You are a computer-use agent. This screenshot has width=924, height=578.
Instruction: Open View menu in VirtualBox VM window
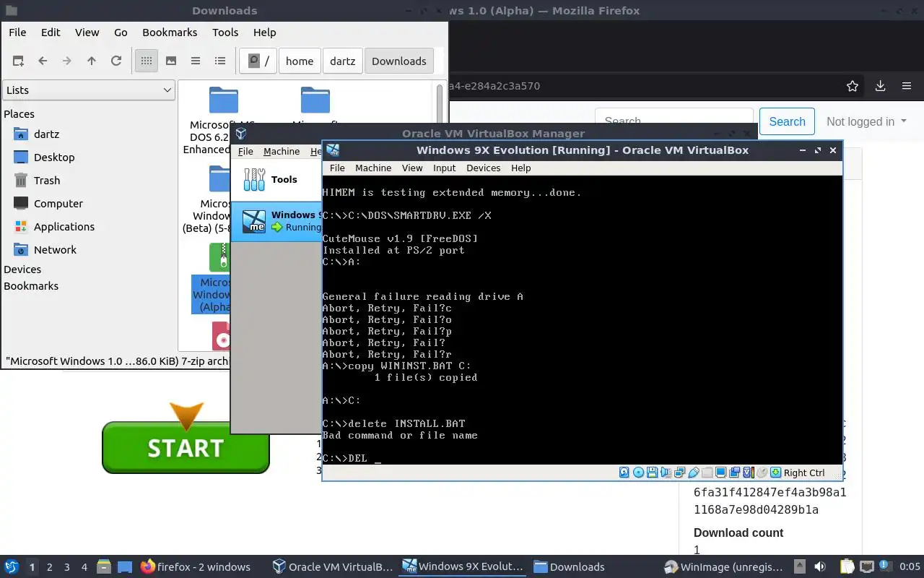click(x=412, y=168)
